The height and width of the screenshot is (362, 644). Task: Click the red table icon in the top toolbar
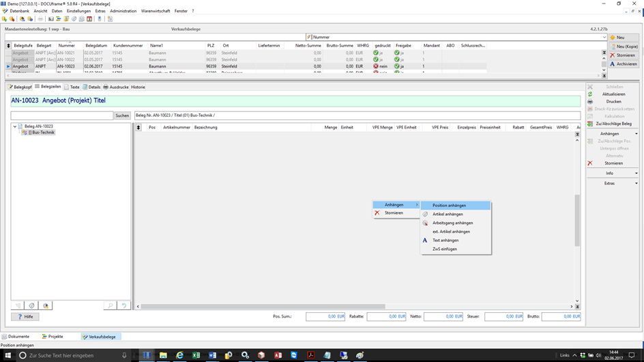[x=89, y=19]
